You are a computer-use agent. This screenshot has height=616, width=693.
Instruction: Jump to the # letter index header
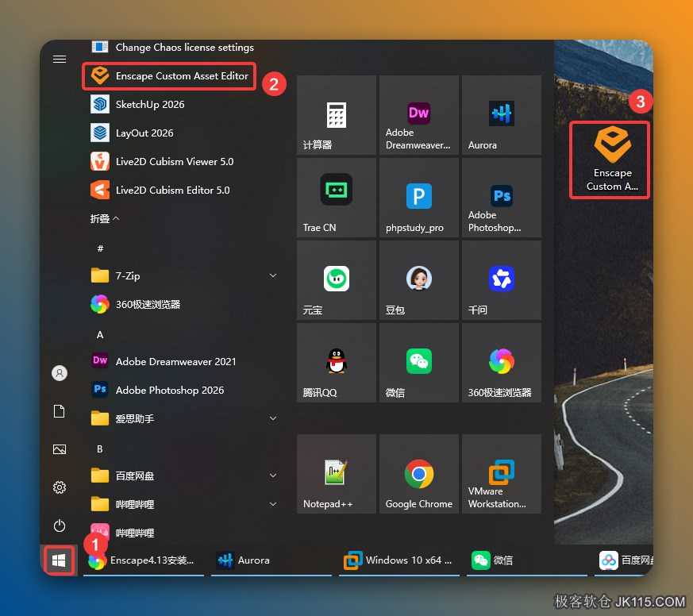tap(100, 248)
